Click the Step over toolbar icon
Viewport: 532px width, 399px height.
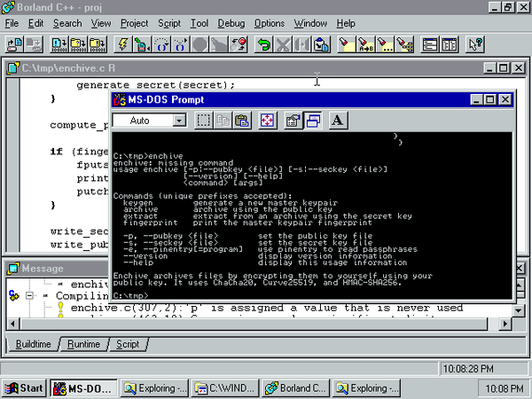(161, 44)
